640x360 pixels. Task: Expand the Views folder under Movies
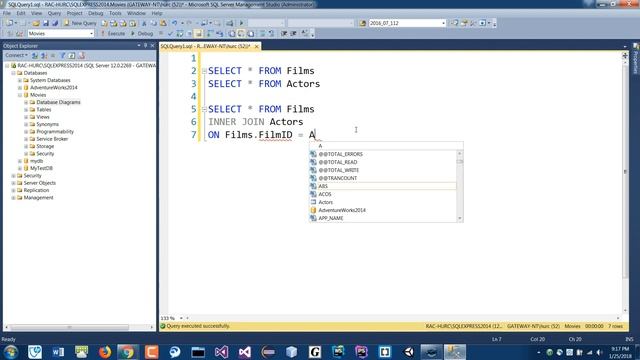(26, 117)
